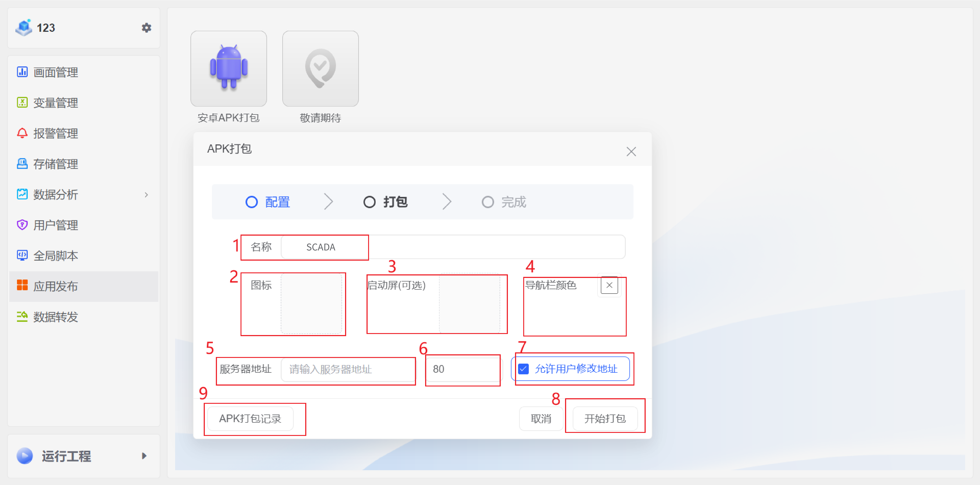Click the chevron after the 配置 step

(329, 202)
